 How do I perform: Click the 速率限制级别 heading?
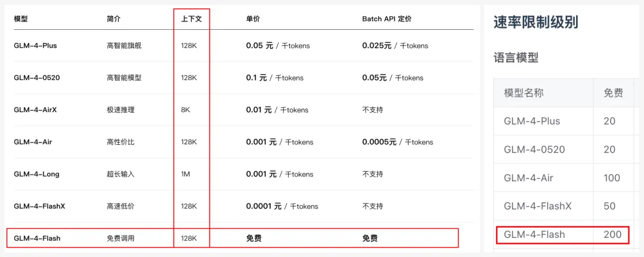(x=535, y=23)
